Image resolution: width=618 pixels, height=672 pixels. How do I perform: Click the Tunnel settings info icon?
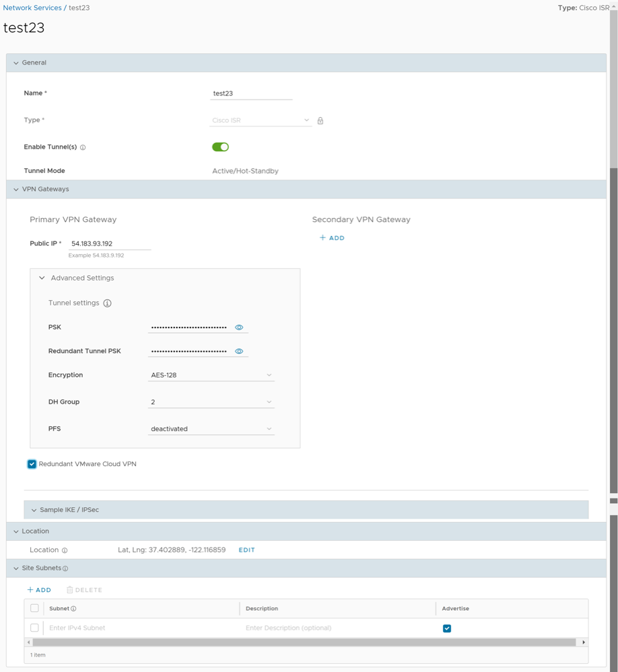coord(107,303)
